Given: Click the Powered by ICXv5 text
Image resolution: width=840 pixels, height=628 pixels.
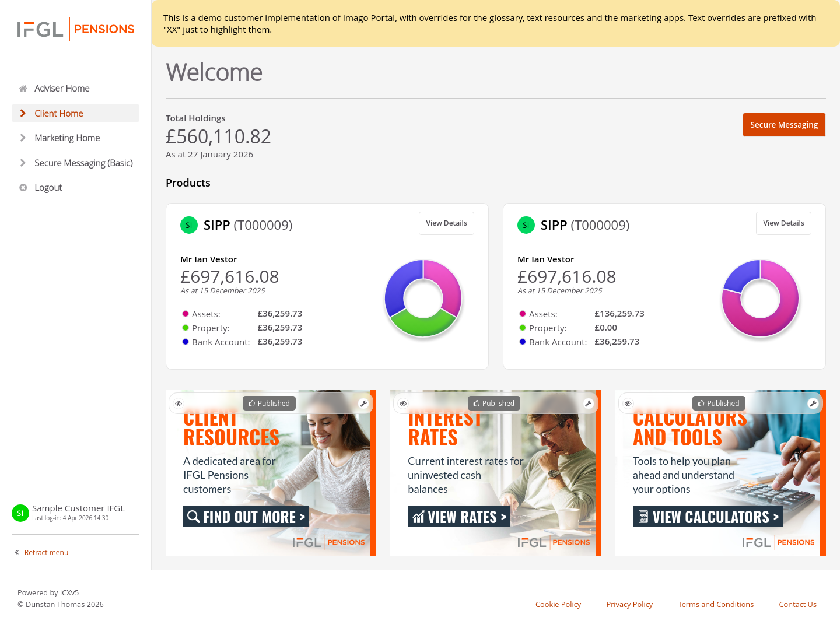Looking at the screenshot, I should pos(48,592).
